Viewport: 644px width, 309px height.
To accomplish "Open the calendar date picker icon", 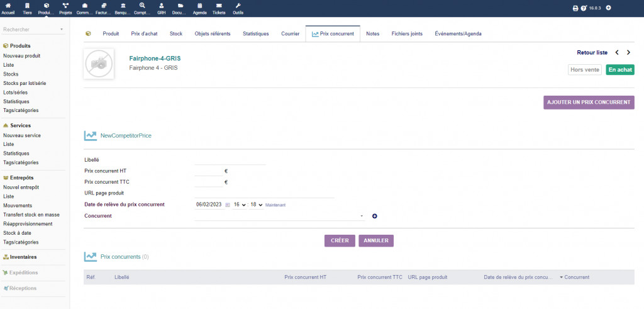I will click(228, 205).
